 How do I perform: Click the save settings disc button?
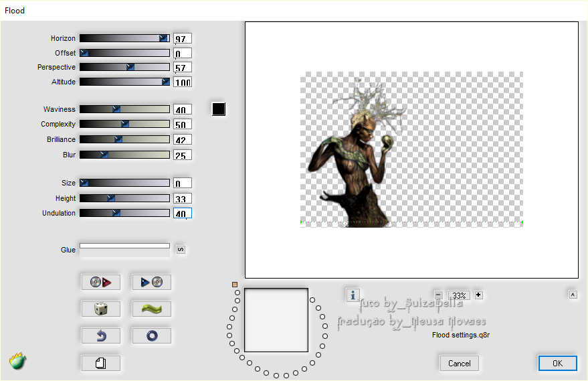click(x=151, y=282)
